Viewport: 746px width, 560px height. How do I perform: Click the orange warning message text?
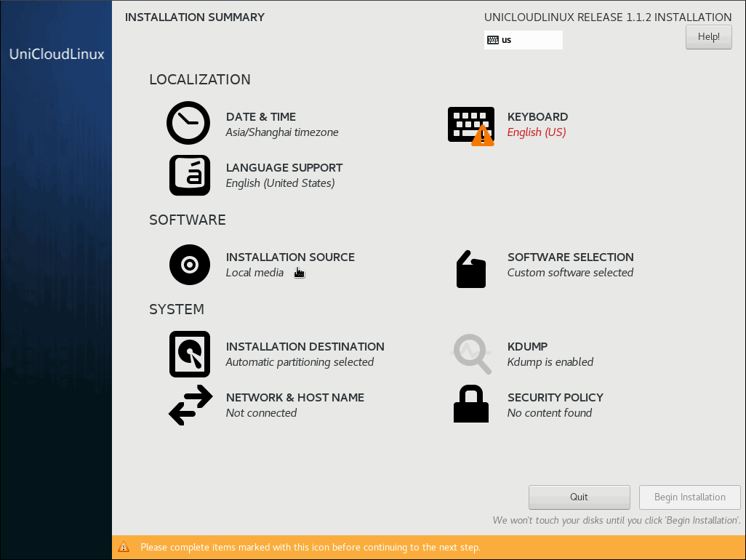[x=310, y=547]
